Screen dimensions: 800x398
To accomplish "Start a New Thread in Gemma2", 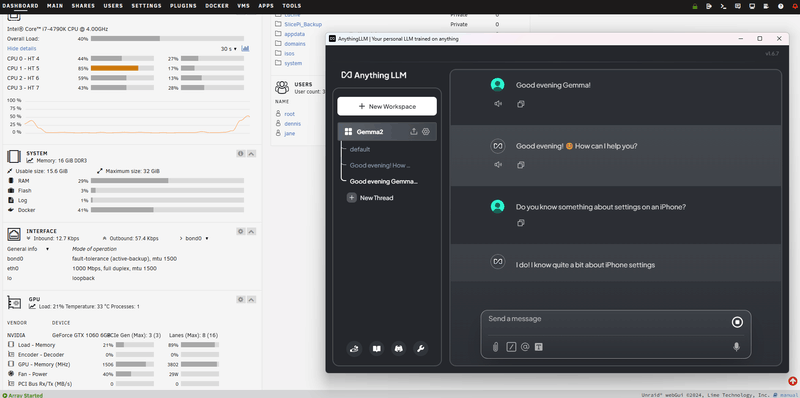I will [x=370, y=197].
